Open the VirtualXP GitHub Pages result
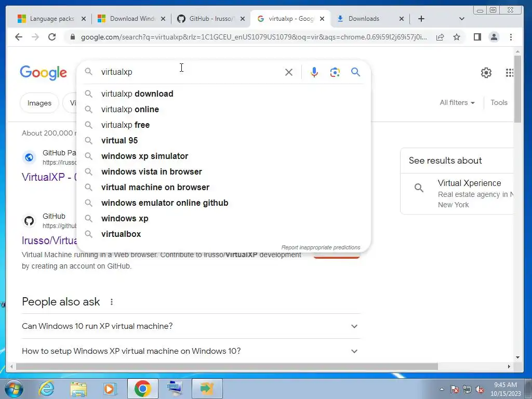Viewport: 532px width, 399px height. (x=49, y=177)
